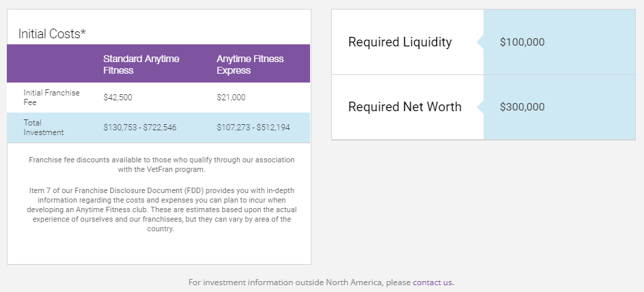This screenshot has width=644, height=292.
Task: Click the $21,000 Express franchise fee
Action: coord(232,98)
